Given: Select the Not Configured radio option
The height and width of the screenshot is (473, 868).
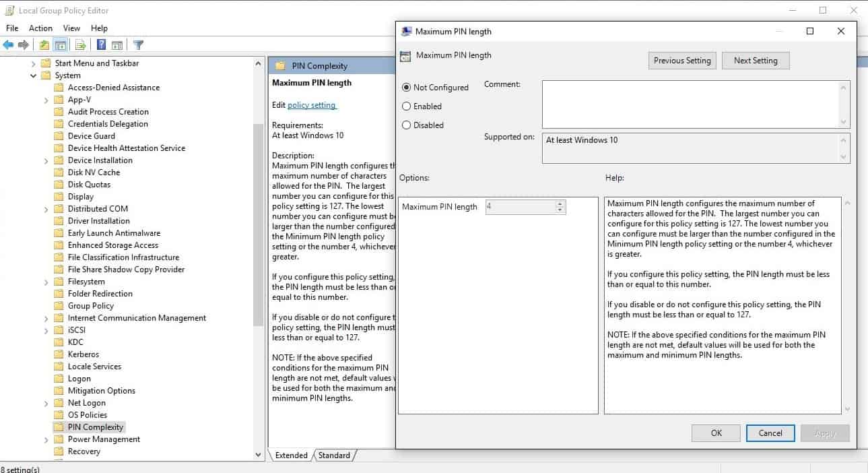Looking at the screenshot, I should pos(406,88).
